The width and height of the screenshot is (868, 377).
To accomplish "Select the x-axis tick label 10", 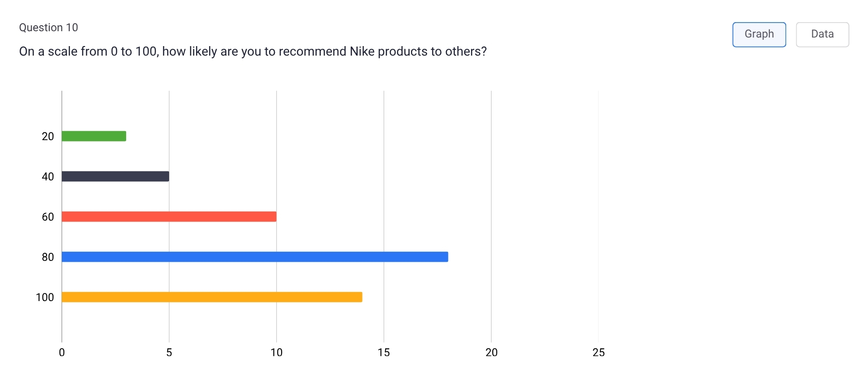I will pos(276,353).
